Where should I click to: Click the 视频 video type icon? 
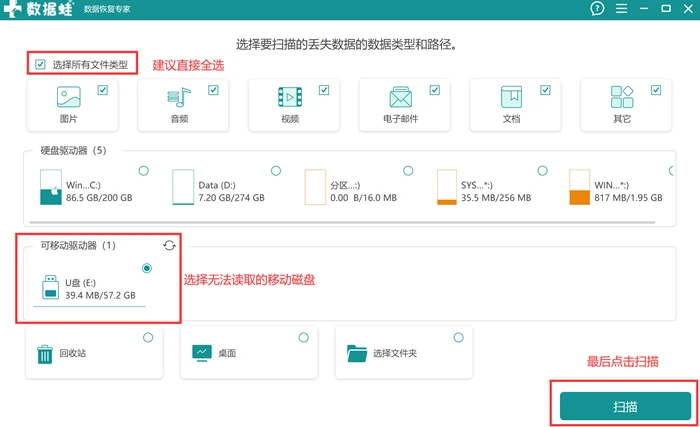[x=290, y=97]
